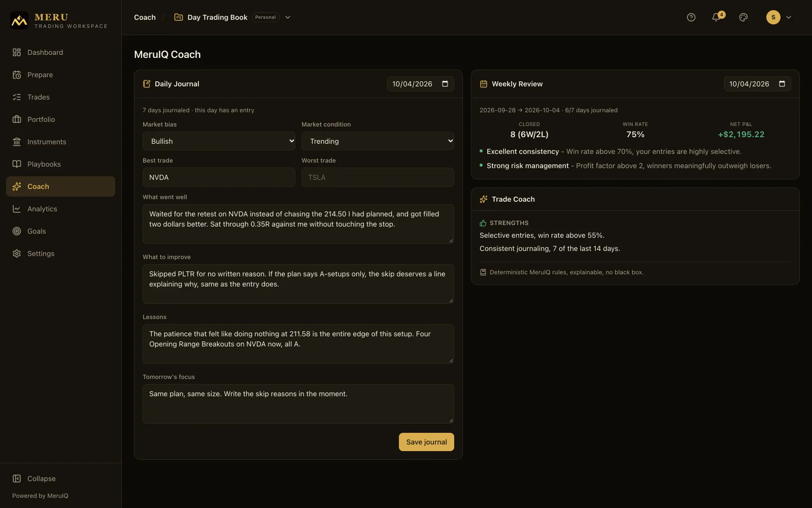
Task: Click the Tomorrow's focus text area
Action: coord(298,404)
